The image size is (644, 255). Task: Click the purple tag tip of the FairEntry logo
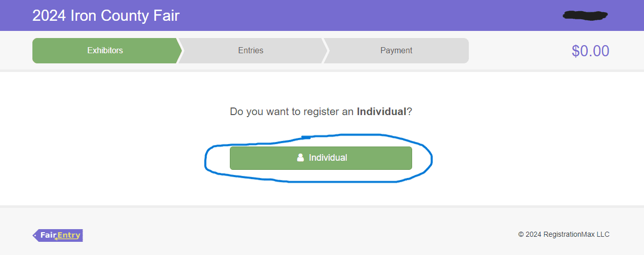point(35,235)
